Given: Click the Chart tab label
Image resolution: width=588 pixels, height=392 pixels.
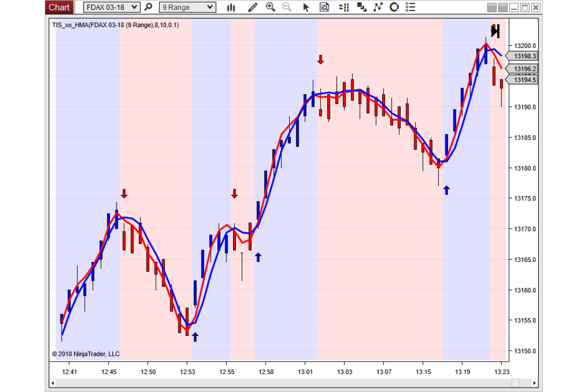Looking at the screenshot, I should 59,7.
